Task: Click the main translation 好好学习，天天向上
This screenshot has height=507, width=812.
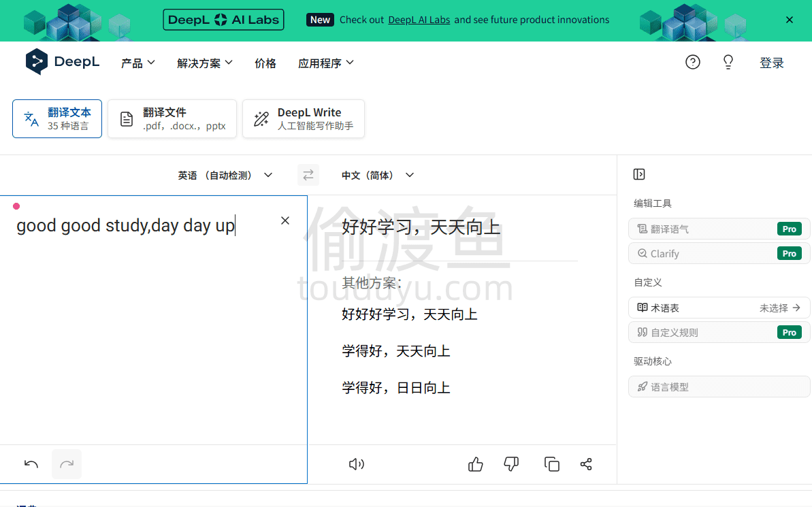Action: point(421,227)
